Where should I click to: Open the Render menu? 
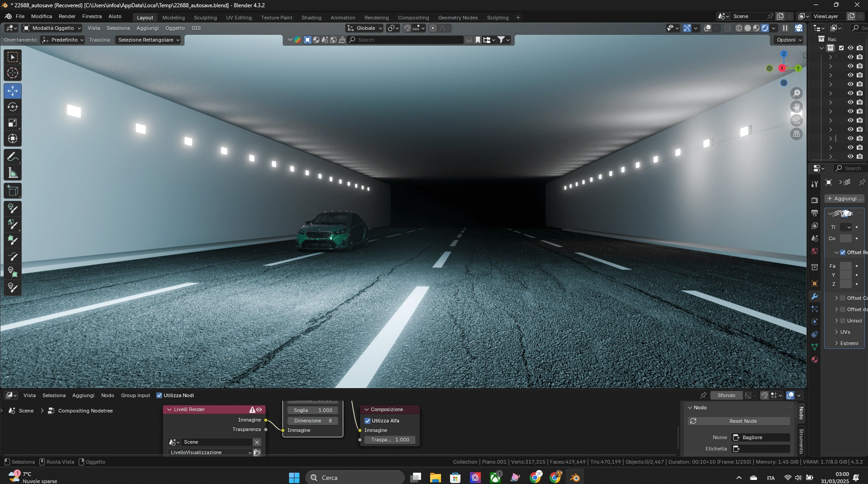pyautogui.click(x=67, y=16)
